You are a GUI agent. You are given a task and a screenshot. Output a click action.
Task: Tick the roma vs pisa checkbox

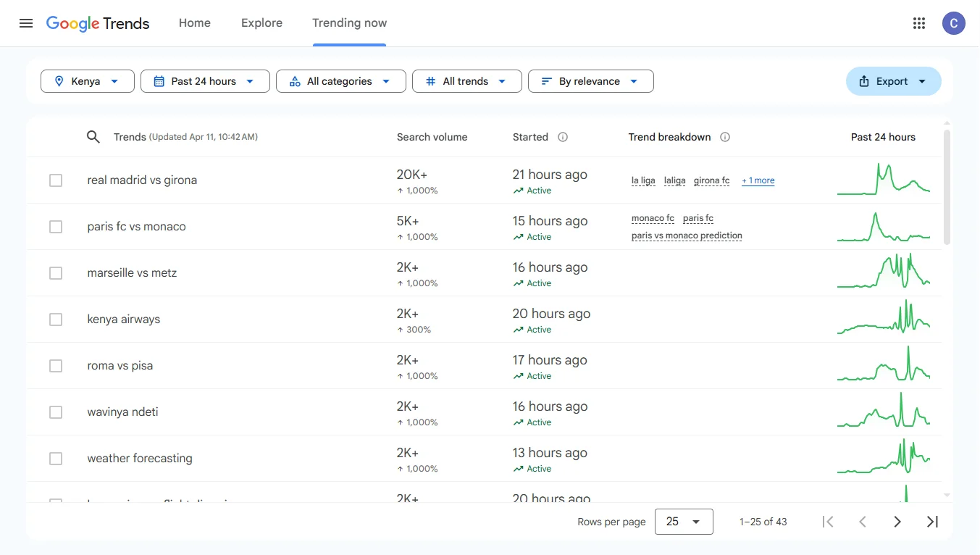(x=56, y=366)
